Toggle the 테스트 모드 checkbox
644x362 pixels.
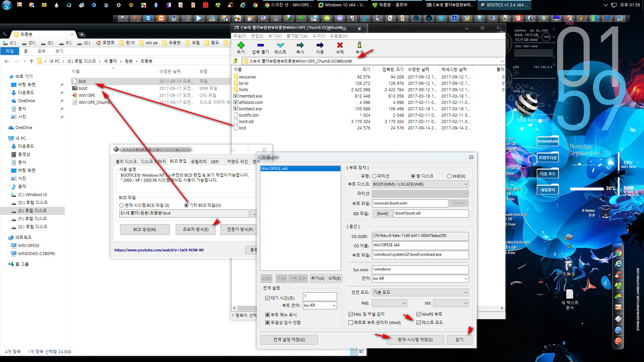tap(419, 323)
